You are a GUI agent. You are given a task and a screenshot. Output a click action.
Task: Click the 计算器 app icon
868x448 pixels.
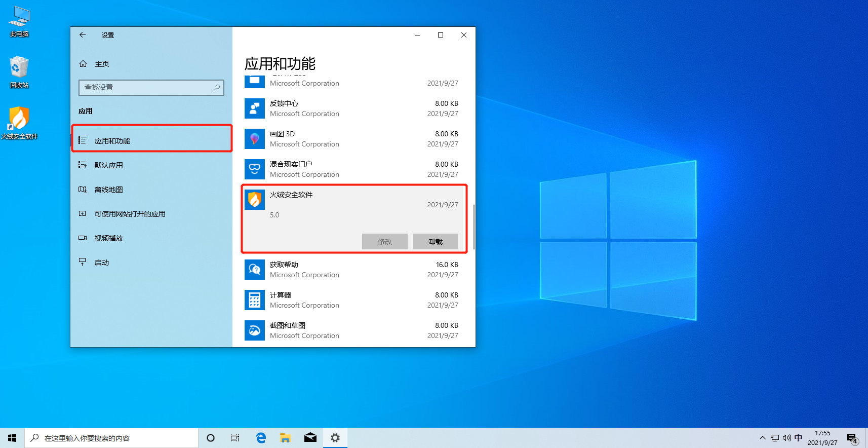(255, 300)
